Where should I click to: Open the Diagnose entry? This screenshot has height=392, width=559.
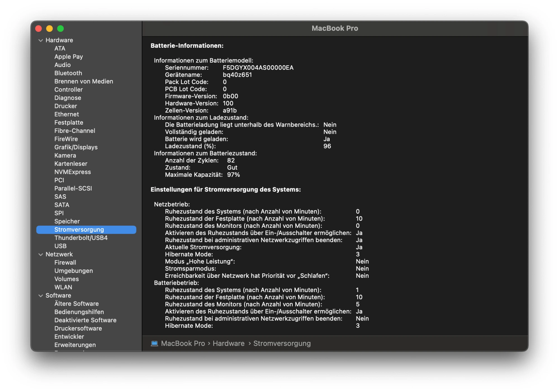pyautogui.click(x=68, y=98)
